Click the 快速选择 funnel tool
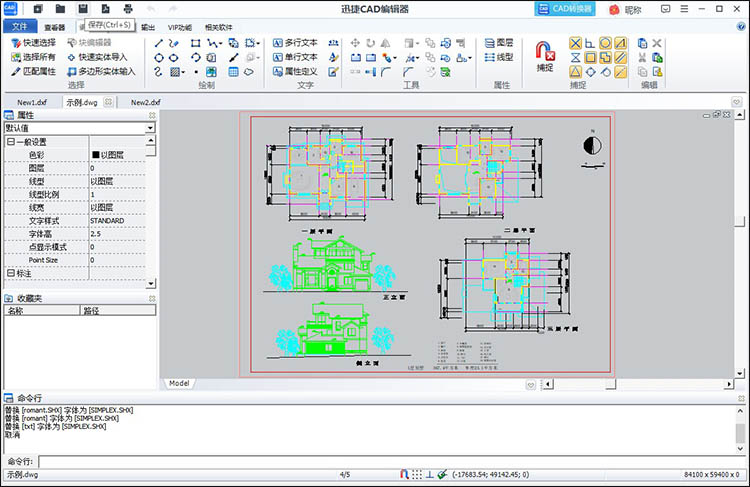The width and height of the screenshot is (750, 487). [x=33, y=43]
